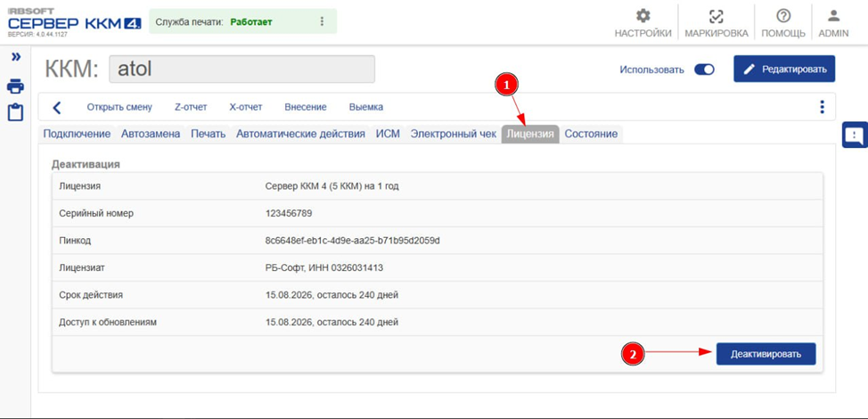Switch to the Состояние tab
868x419 pixels.
[590, 134]
